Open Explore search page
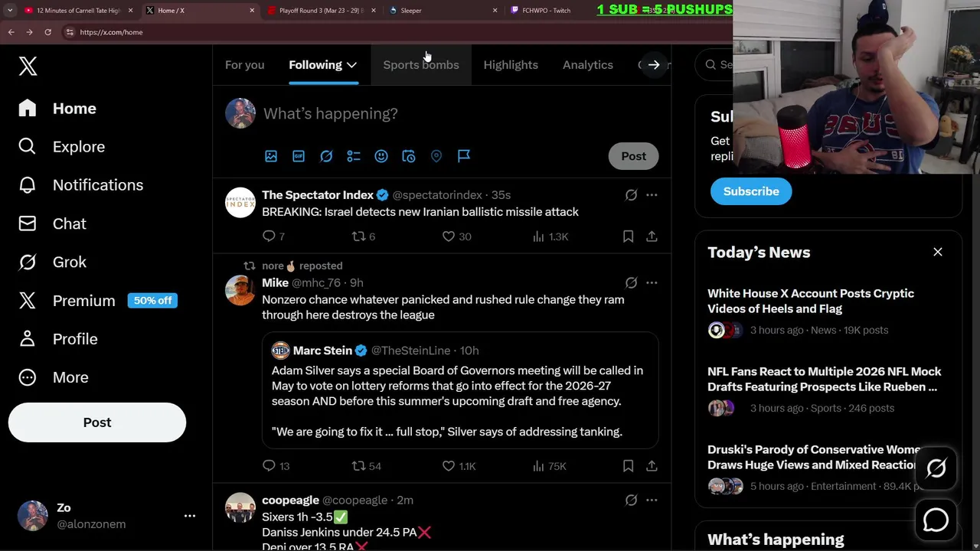This screenshot has height=551, width=980. (61, 147)
